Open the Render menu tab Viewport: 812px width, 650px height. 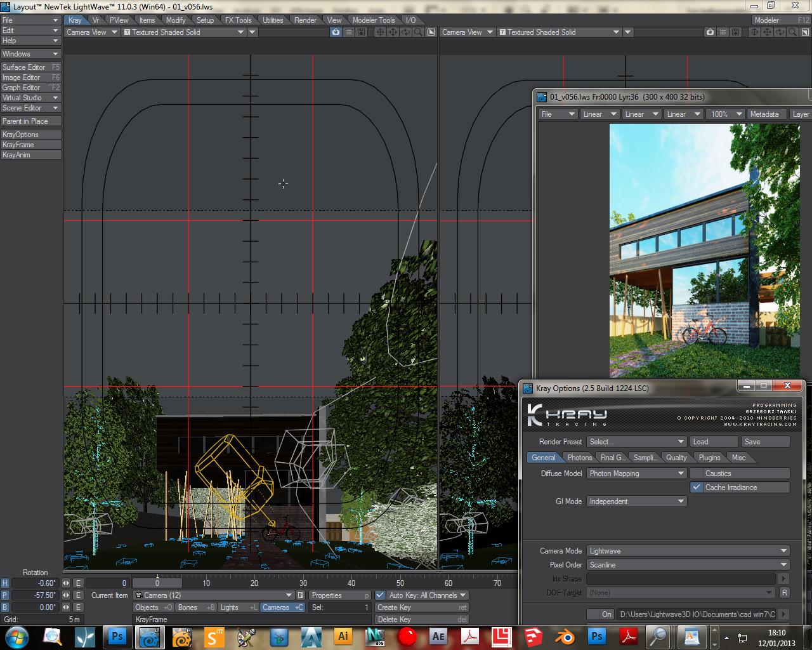[305, 20]
